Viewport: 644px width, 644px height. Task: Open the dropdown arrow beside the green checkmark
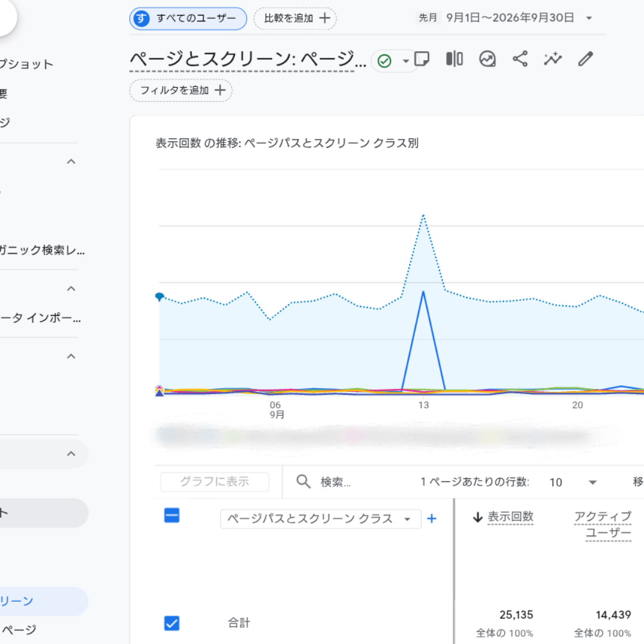point(406,61)
